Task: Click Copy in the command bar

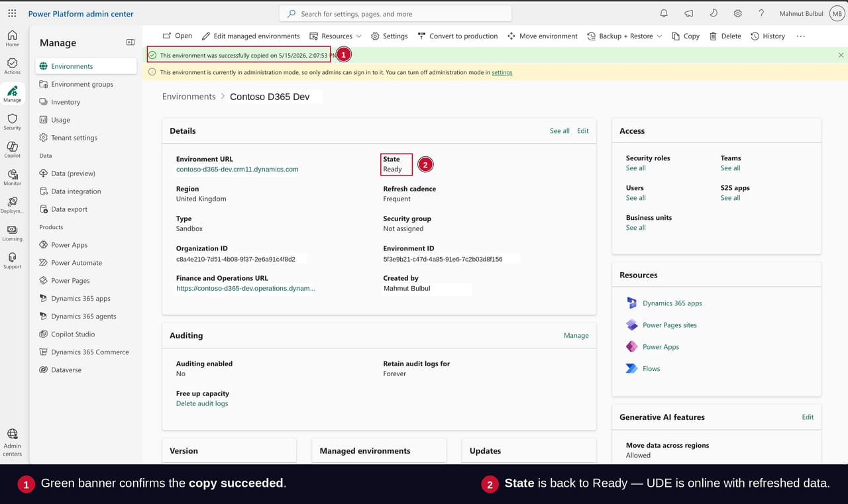Action: pos(685,36)
